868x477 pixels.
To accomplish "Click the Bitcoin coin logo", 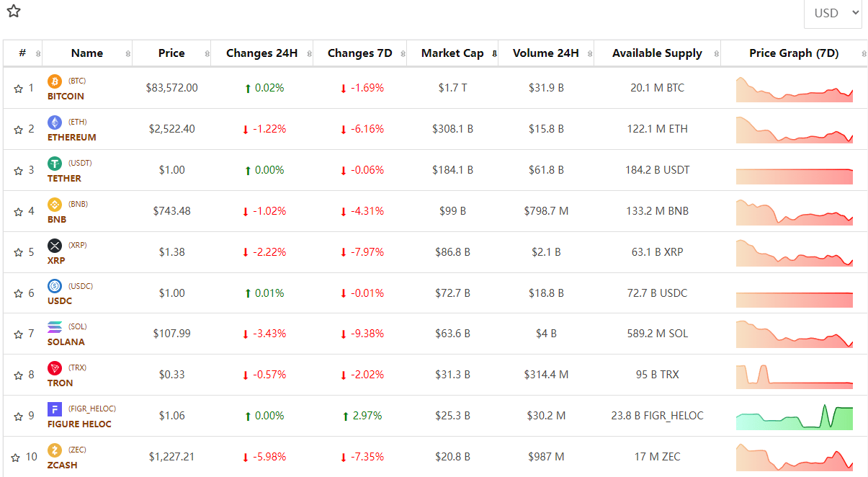I will 55,81.
